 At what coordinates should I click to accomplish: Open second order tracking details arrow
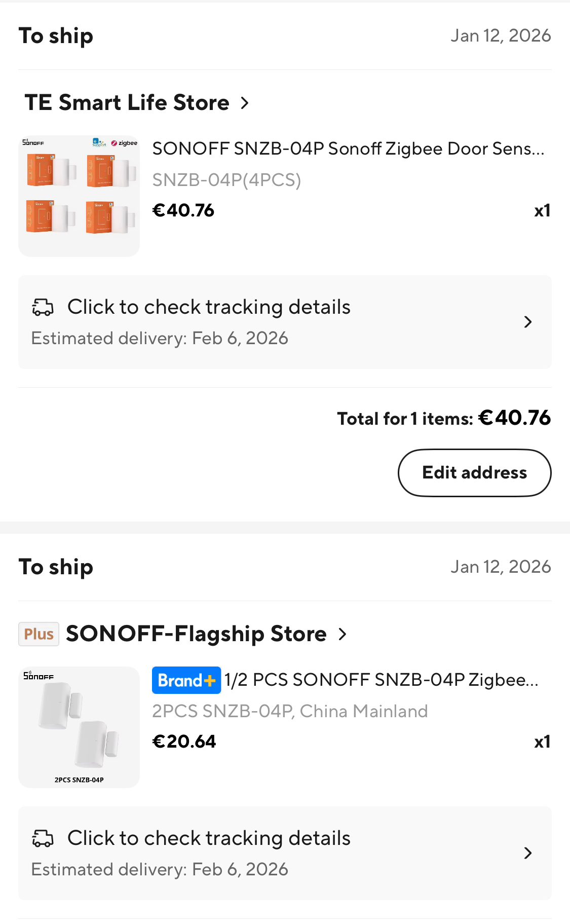coord(527,853)
